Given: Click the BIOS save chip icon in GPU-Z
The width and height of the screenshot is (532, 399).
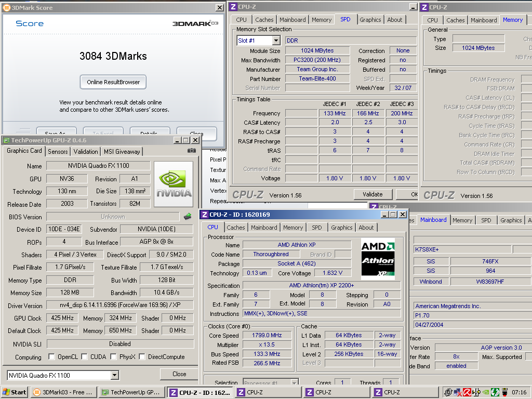Looking at the screenshot, I should coord(188,217).
